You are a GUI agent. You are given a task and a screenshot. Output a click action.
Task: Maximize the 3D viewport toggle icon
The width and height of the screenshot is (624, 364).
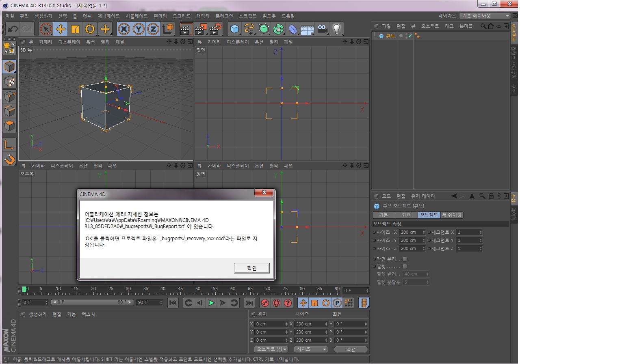(x=190, y=42)
